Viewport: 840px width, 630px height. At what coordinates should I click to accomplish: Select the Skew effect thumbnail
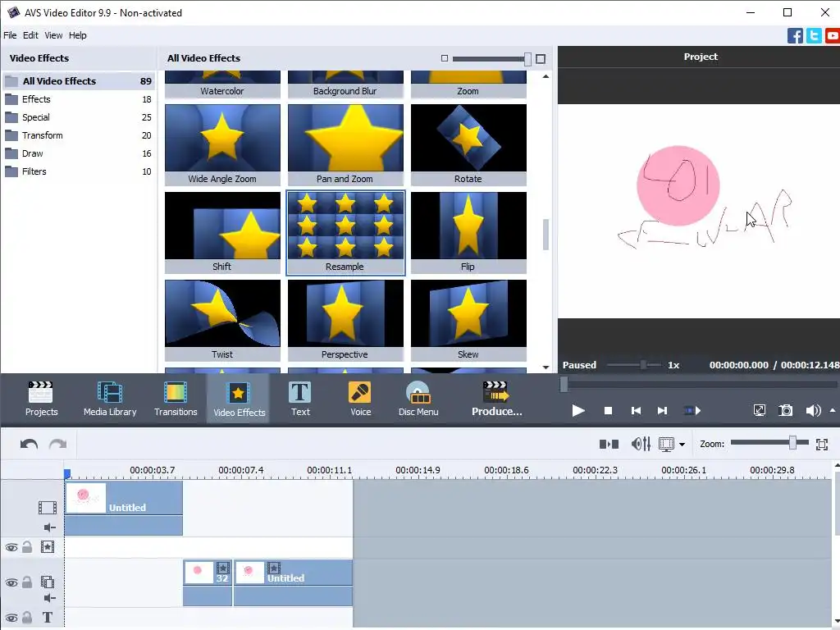[x=468, y=321]
